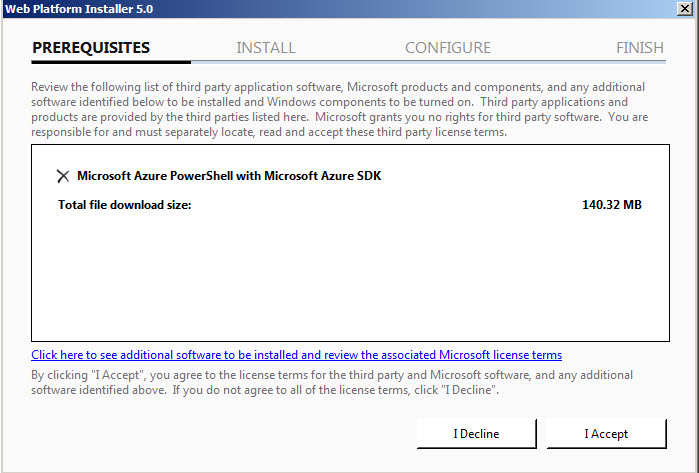Click the black progress bar under PREREQUISITES
Viewport: 699px width, 473px height.
110,63
